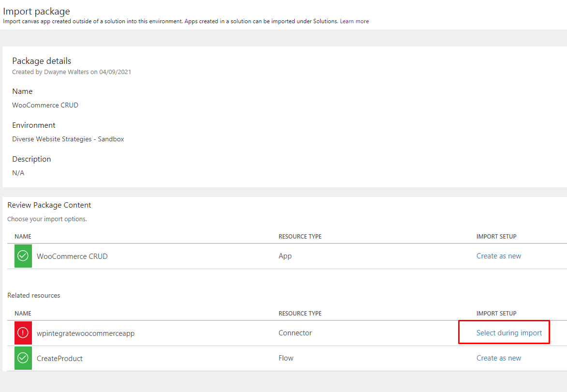Click the Flow resource type cell
The image size is (567, 392).
click(x=285, y=358)
